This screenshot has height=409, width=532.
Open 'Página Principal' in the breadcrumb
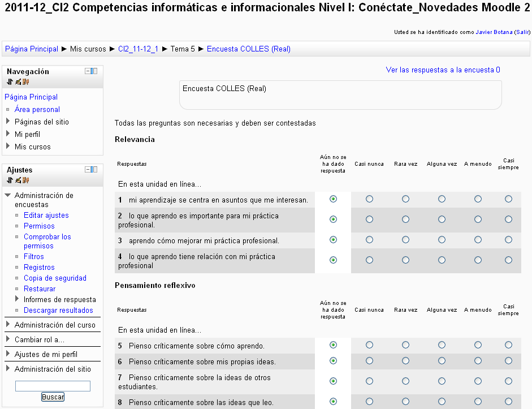(32, 49)
